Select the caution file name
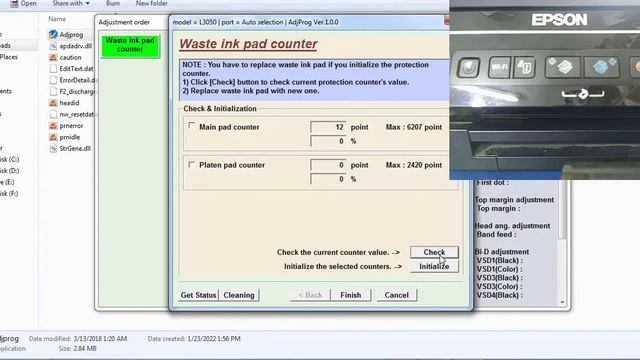 [x=70, y=58]
